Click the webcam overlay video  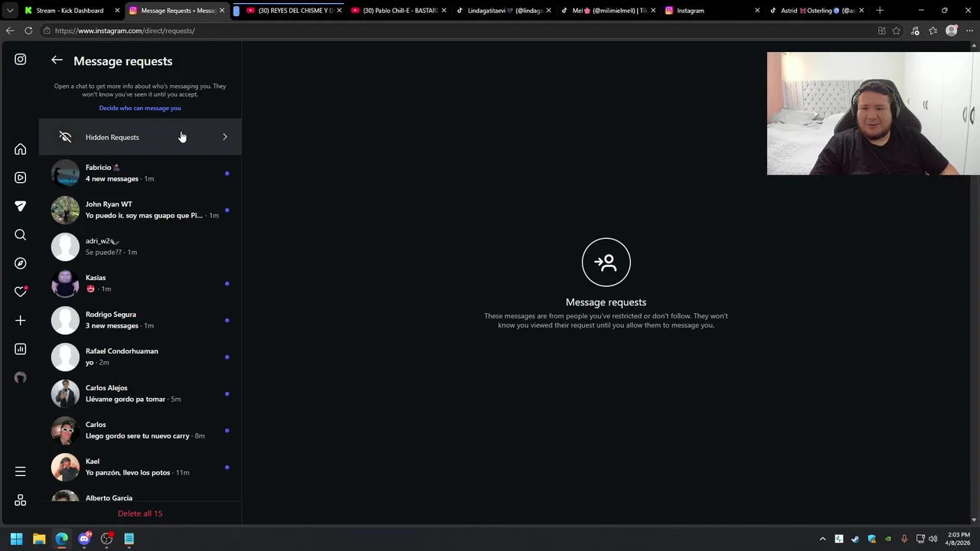coord(873,113)
